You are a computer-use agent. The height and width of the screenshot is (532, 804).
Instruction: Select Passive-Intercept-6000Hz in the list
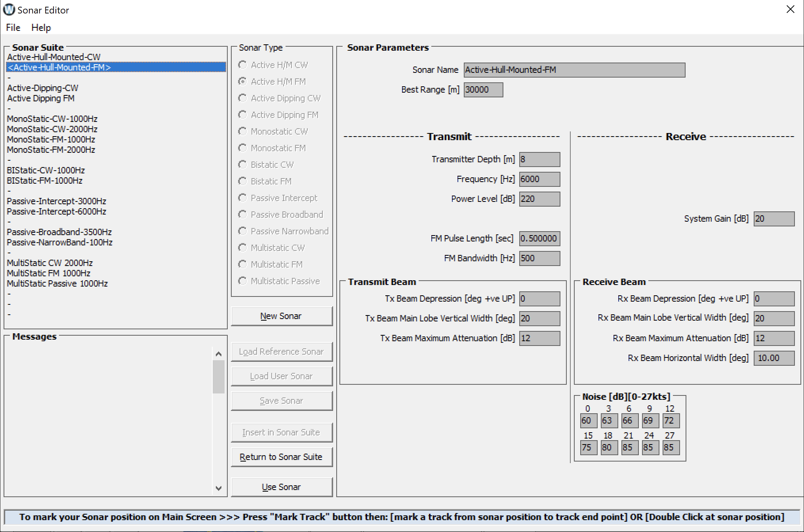click(116, 211)
